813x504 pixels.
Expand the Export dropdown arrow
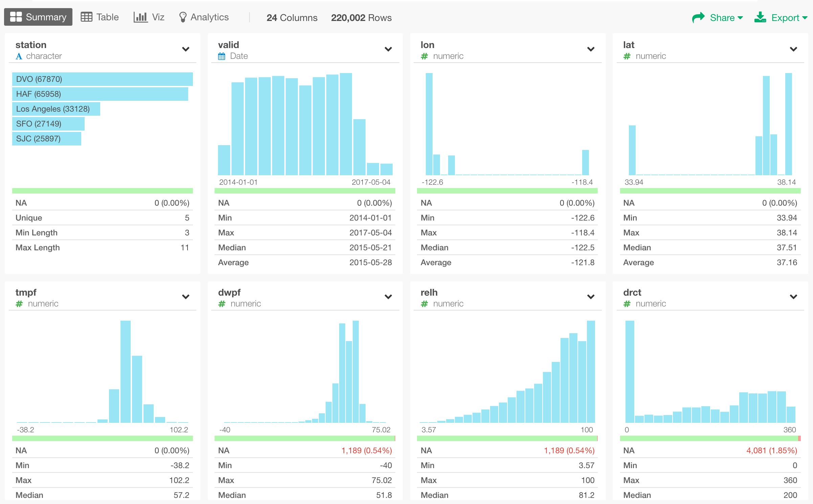click(807, 18)
